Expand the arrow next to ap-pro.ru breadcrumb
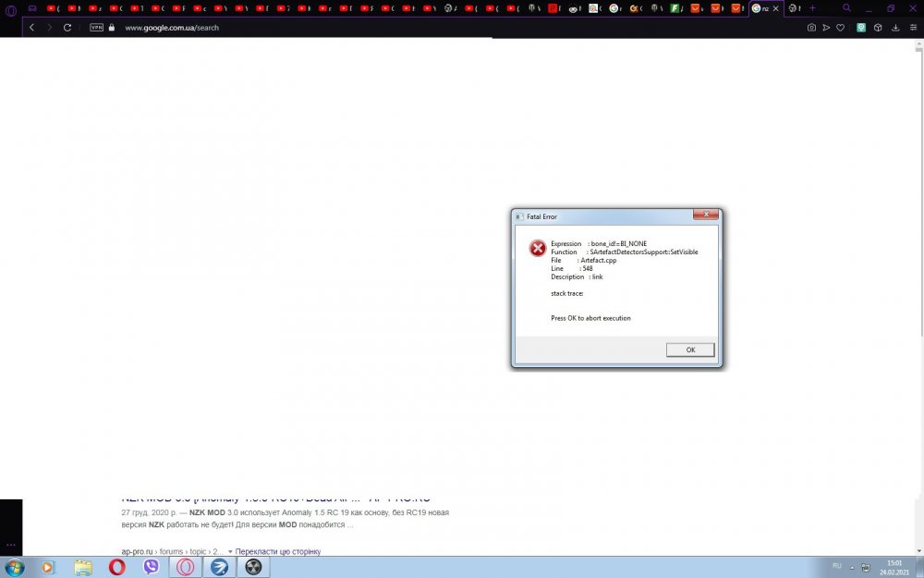 [230, 551]
